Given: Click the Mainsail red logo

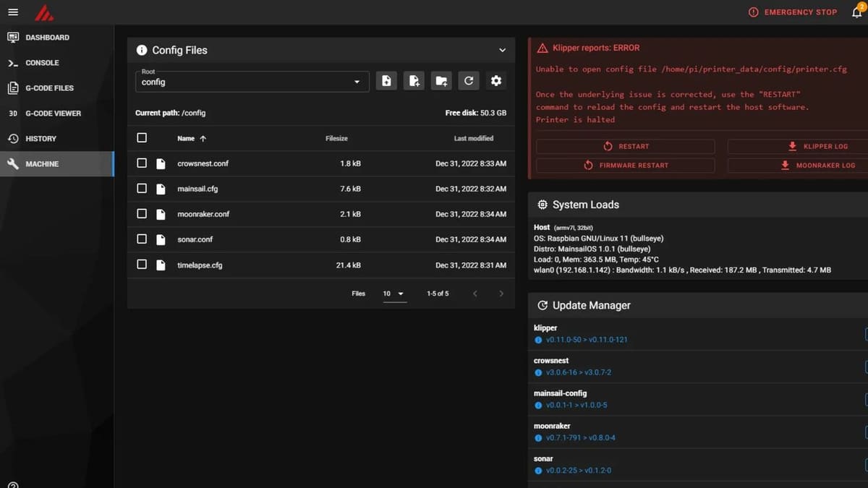Looking at the screenshot, I should coord(45,12).
